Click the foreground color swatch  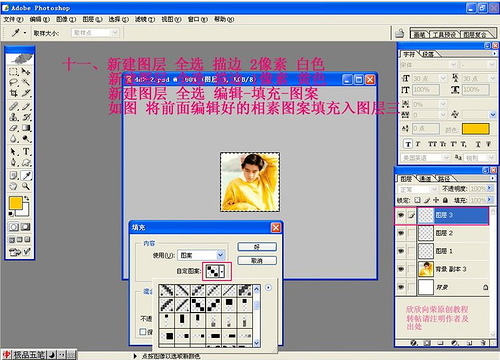point(15,203)
